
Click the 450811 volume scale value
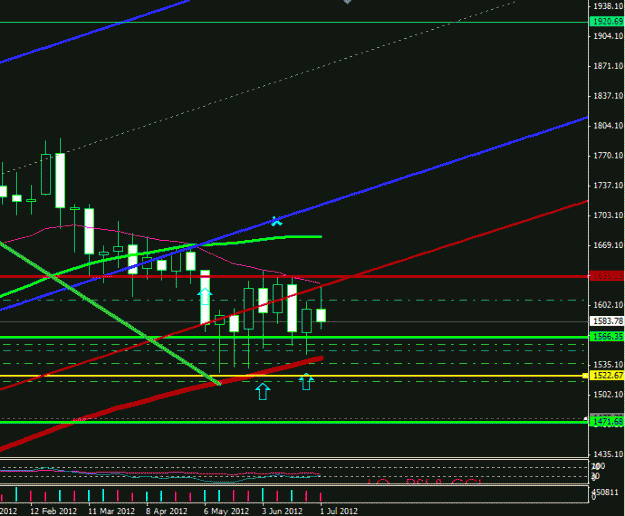pos(605,492)
